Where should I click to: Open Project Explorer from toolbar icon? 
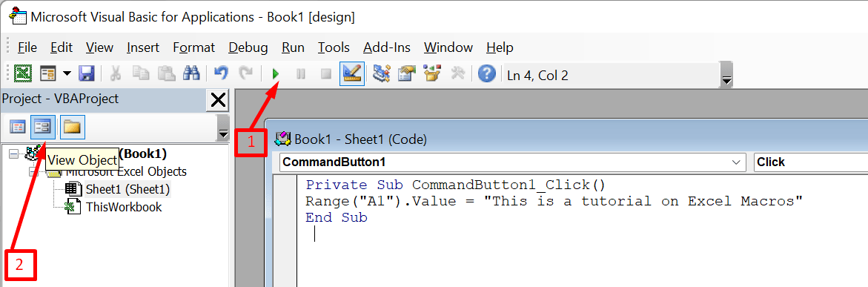point(382,73)
